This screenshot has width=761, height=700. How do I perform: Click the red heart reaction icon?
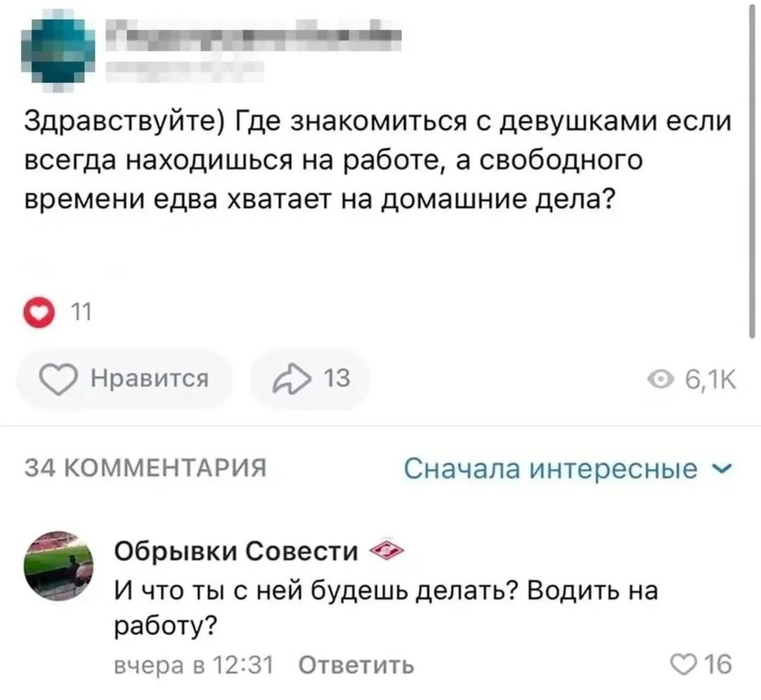tap(37, 312)
